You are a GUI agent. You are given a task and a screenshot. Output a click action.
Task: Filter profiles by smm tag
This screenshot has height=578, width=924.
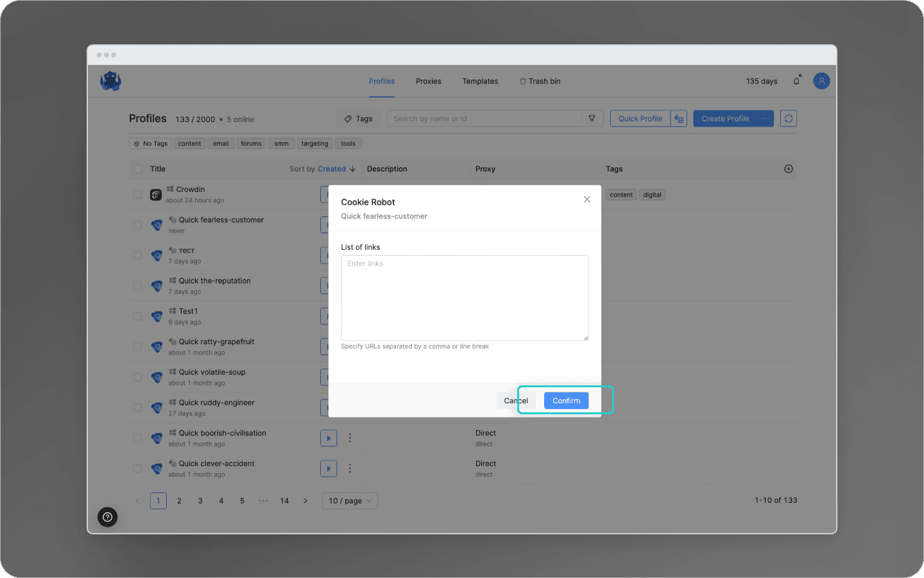(x=282, y=144)
